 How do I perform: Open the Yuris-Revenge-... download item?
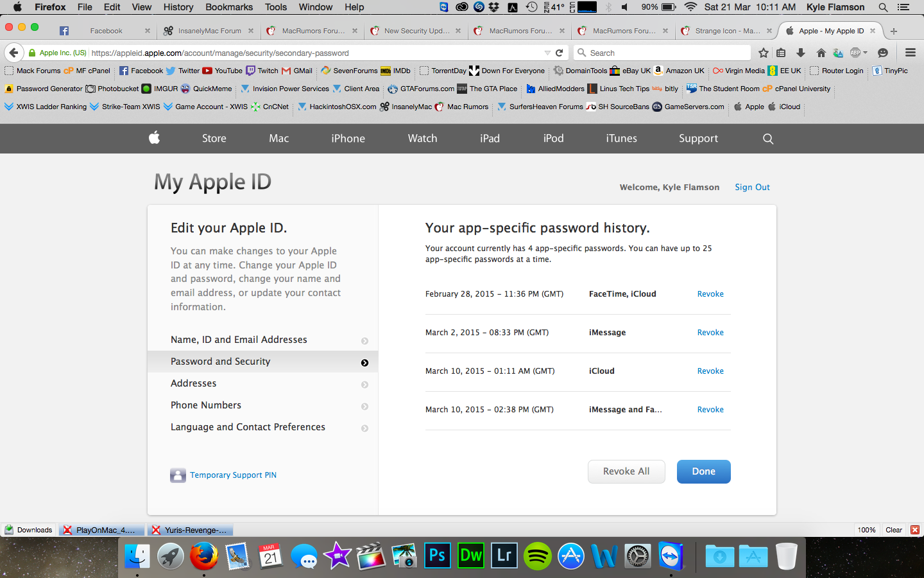tap(190, 530)
